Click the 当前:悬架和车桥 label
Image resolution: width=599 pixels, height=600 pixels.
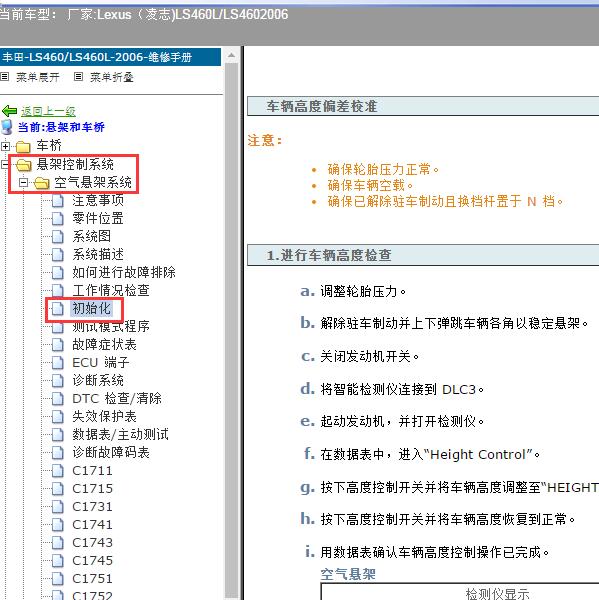(x=61, y=127)
